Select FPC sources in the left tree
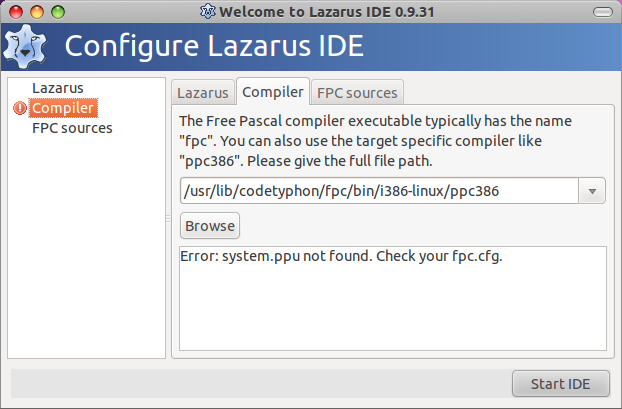The image size is (622, 409). click(x=72, y=128)
